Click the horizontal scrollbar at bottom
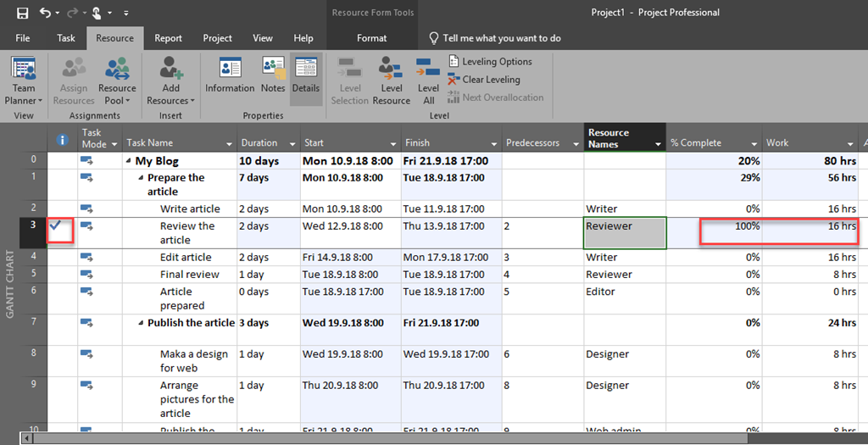 pyautogui.click(x=381, y=439)
